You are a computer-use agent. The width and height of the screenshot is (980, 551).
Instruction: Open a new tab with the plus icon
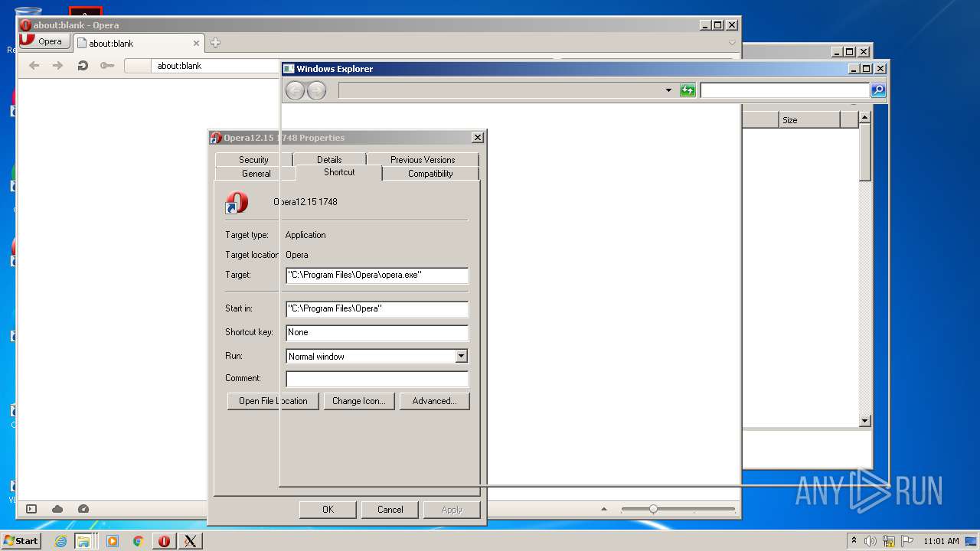tap(215, 43)
